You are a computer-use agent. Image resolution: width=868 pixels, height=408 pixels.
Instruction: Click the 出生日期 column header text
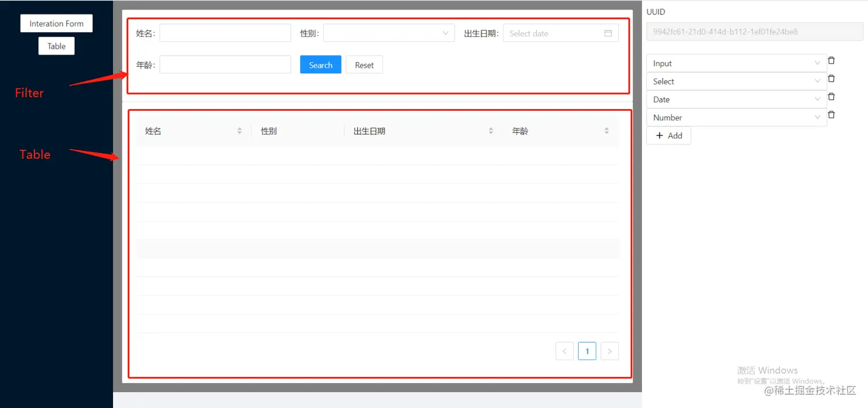click(x=369, y=131)
